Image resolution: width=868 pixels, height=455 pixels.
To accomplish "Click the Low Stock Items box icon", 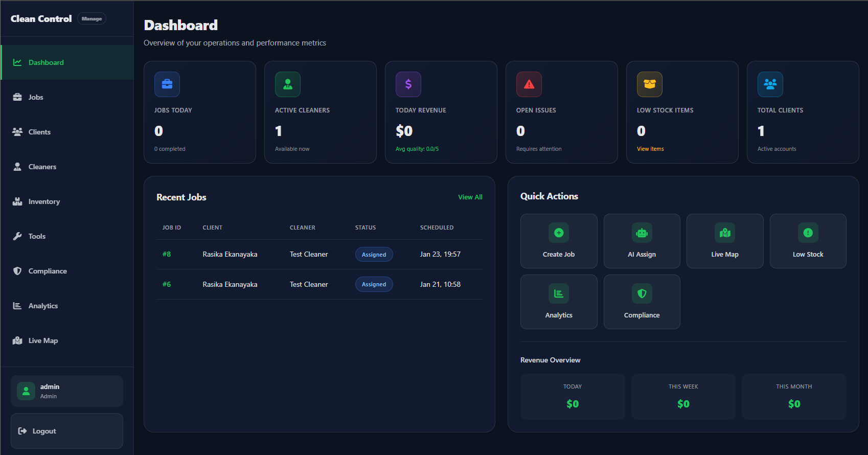I will coord(650,84).
